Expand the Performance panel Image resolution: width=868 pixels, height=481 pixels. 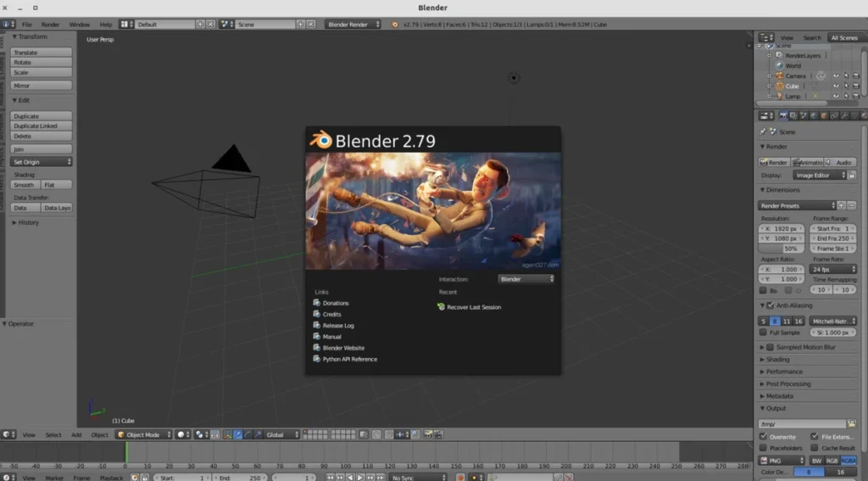point(784,372)
